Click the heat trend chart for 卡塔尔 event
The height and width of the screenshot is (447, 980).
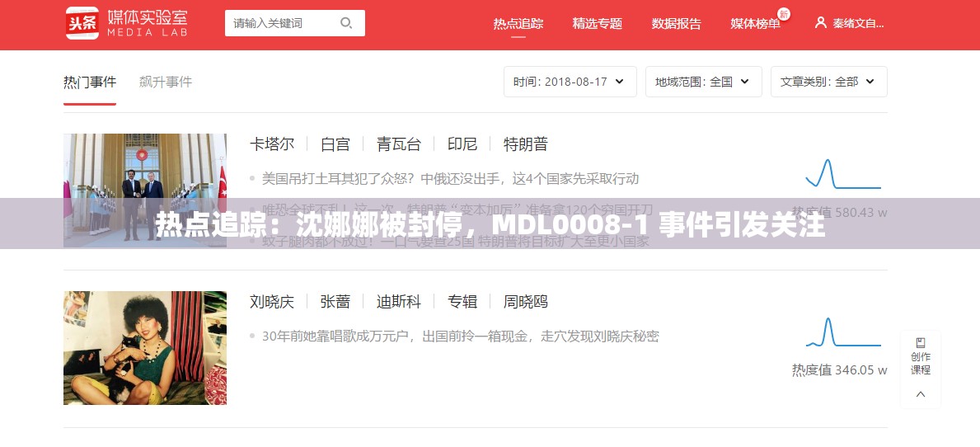pos(843,174)
